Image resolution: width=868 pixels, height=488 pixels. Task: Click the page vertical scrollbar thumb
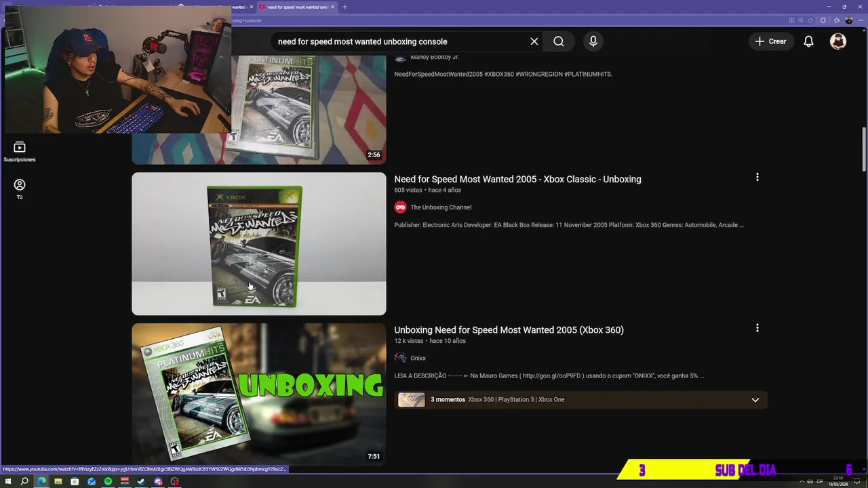pos(863,149)
